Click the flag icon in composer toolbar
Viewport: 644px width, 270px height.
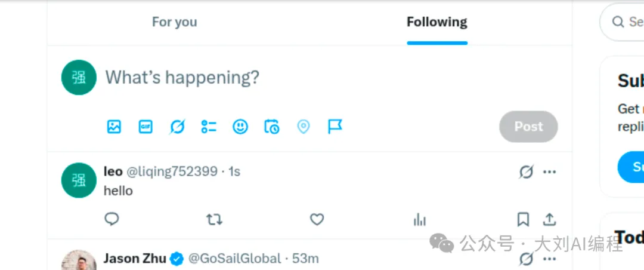pos(335,127)
